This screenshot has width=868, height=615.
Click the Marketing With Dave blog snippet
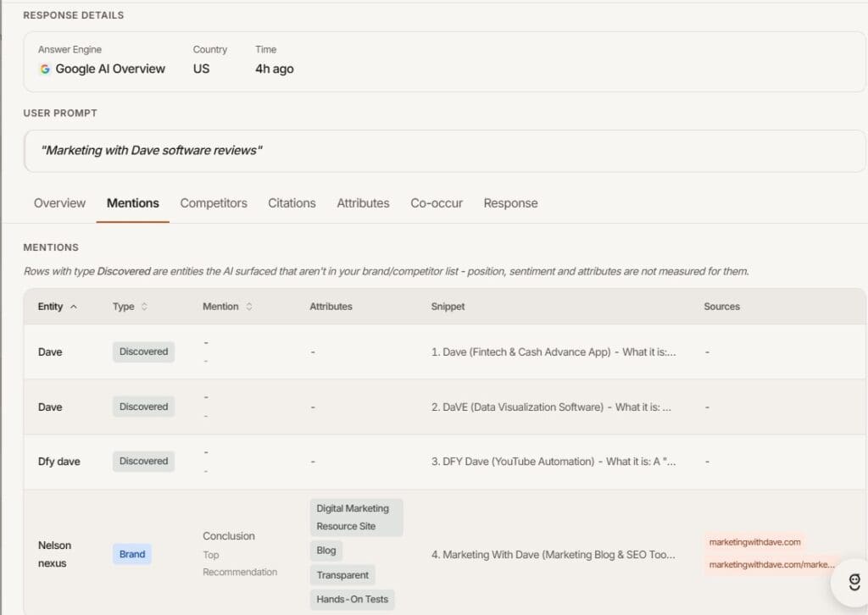tap(554, 555)
